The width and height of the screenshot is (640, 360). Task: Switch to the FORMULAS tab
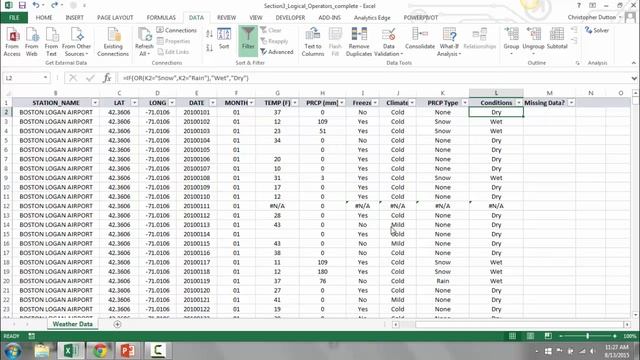pyautogui.click(x=161, y=18)
